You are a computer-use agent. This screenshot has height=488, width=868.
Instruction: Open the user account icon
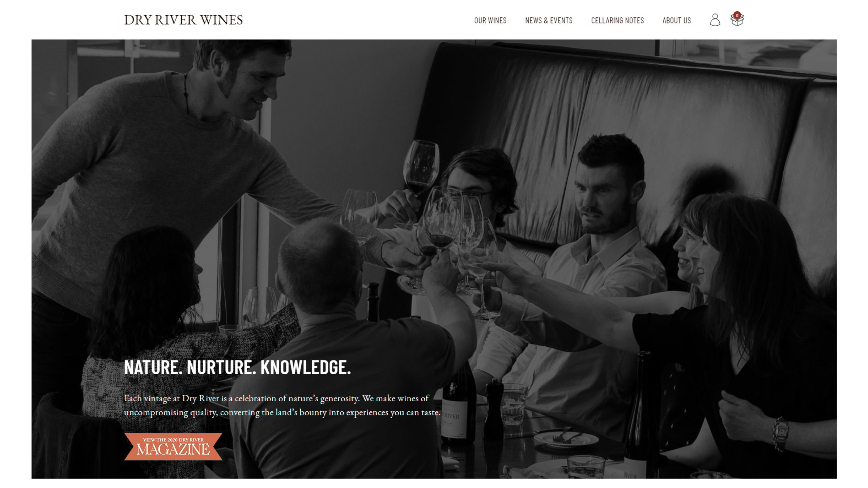[715, 20]
